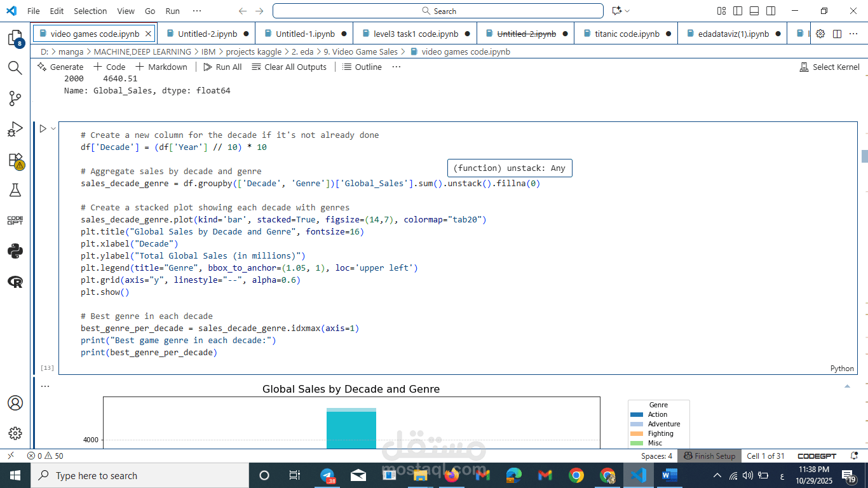Screen dimensions: 868x488
Task: Open the notebook toolbar more actions ellipsis
Action: coord(397,67)
